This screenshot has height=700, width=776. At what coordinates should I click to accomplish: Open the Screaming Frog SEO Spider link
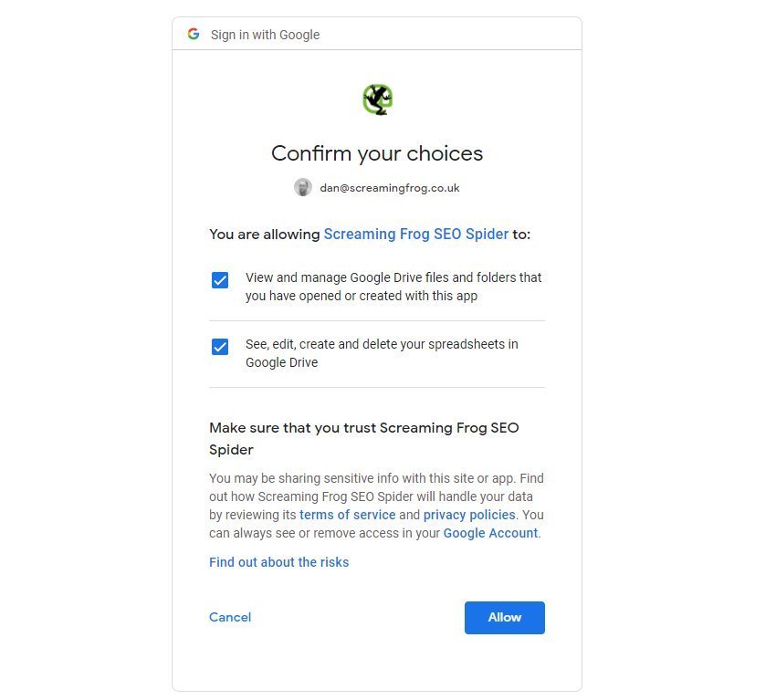tap(415, 235)
